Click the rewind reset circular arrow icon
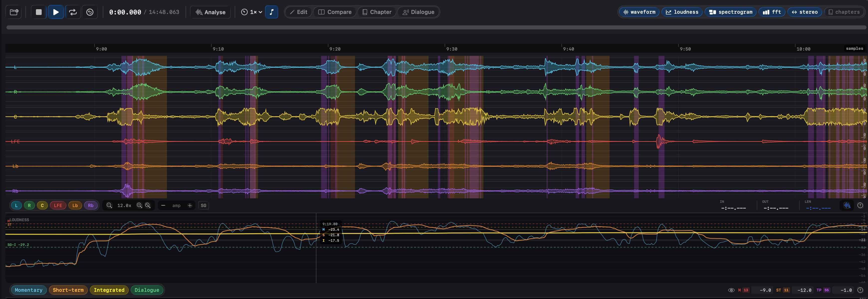This screenshot has width=868, height=299. point(90,12)
